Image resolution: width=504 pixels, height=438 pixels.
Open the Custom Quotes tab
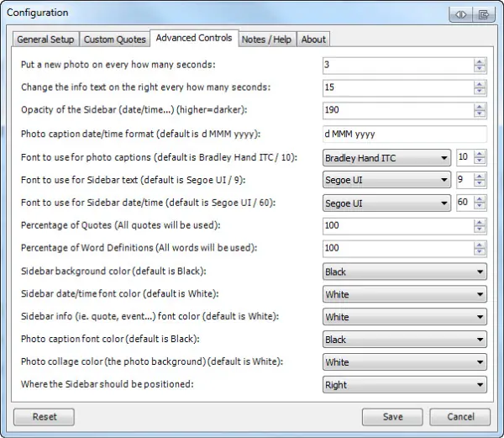115,40
